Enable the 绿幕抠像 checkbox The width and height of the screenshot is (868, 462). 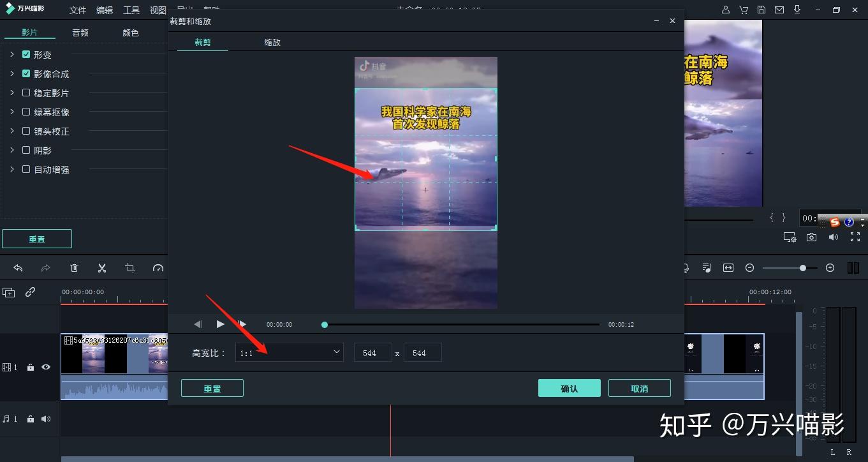click(26, 112)
